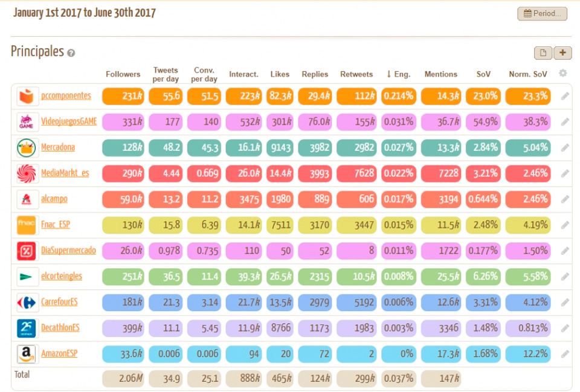Sort the table by Followers column
580x392 pixels.
pos(123,74)
